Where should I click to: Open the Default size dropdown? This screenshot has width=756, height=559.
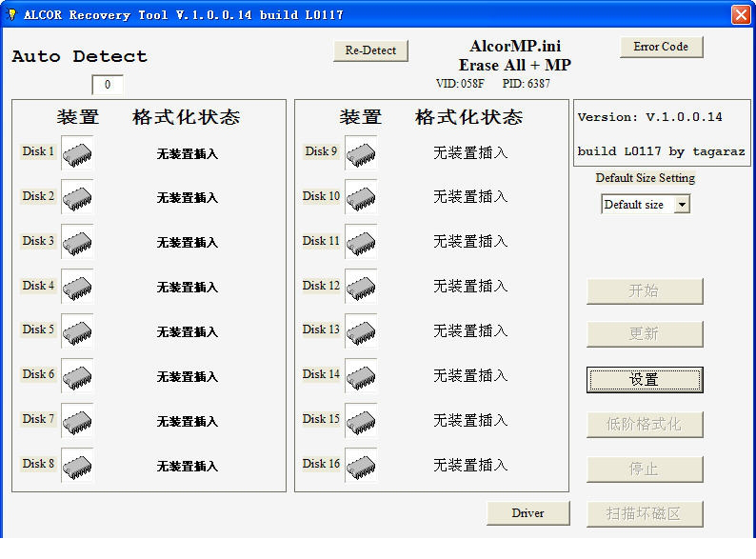(682, 205)
